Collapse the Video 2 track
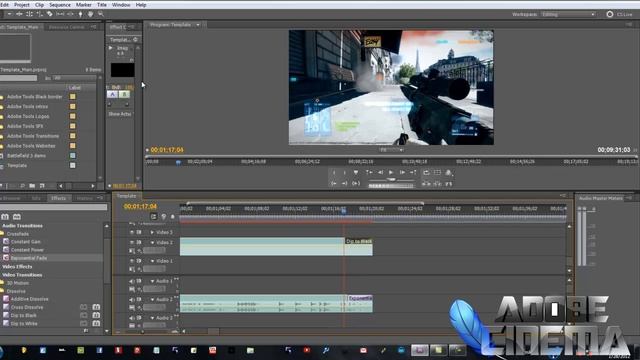 [152, 242]
